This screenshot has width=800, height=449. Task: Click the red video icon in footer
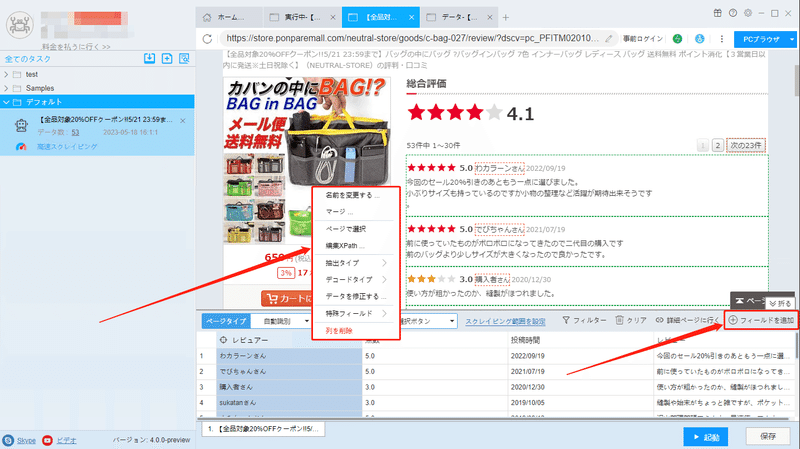(47, 440)
